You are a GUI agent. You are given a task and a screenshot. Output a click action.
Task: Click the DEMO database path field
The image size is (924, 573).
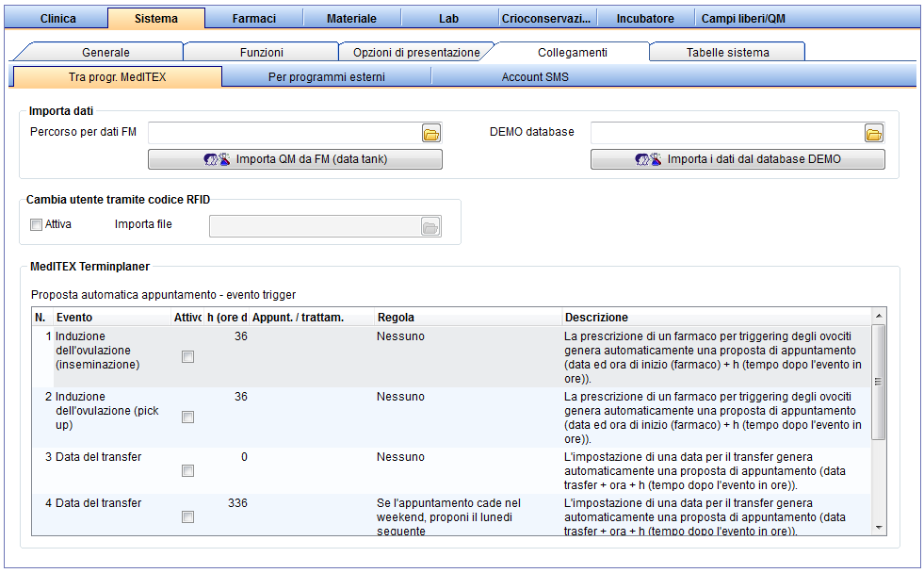(728, 133)
